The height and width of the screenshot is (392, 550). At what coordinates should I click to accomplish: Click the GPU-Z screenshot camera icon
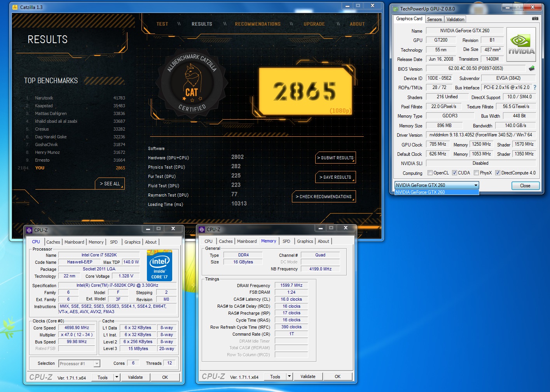point(535,18)
